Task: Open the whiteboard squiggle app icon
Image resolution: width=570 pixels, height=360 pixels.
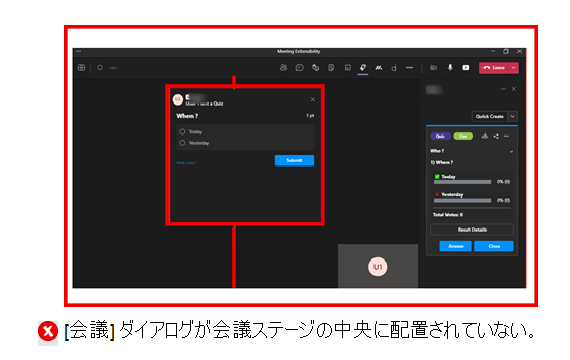Action: [379, 68]
